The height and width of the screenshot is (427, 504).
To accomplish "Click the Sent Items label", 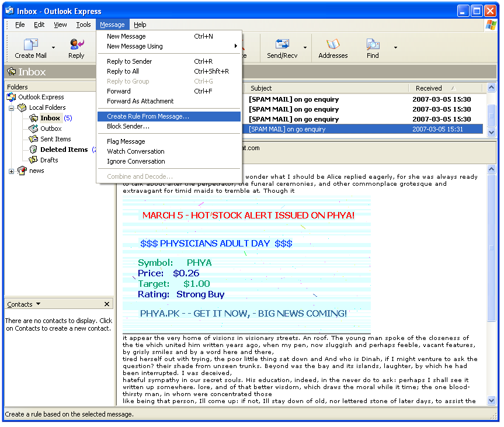I will pos(55,139).
